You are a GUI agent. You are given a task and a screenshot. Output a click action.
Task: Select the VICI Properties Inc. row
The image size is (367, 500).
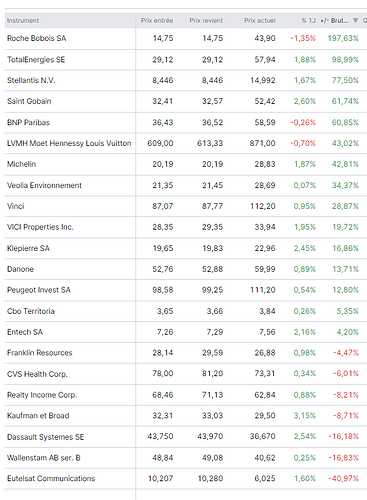(186, 227)
